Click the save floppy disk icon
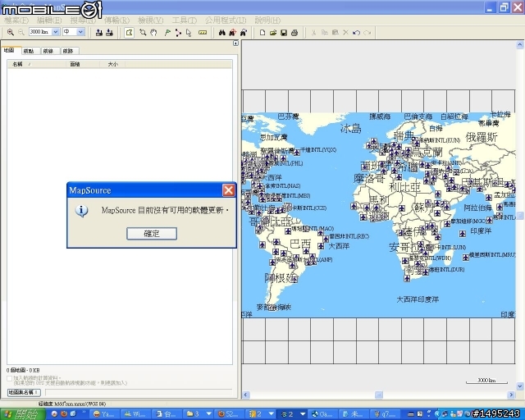Image resolution: width=525 pixels, height=420 pixels. coord(284,33)
